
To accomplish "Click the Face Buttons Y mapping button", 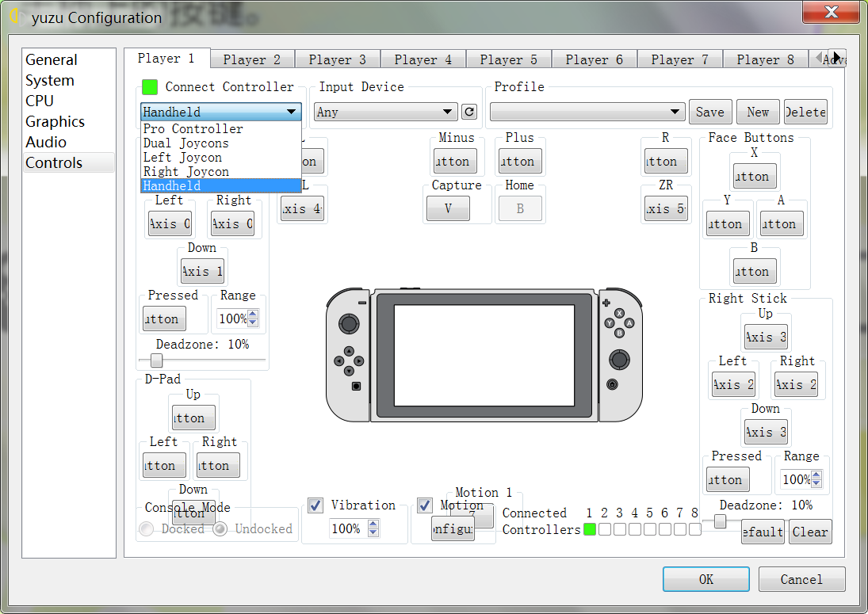I will [x=728, y=223].
